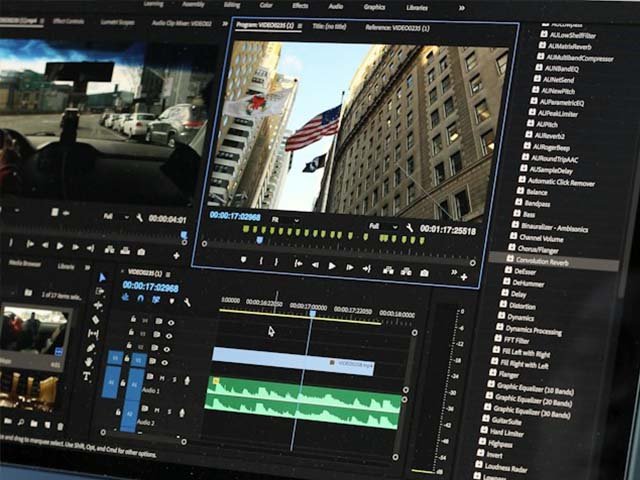Toggle eye visibility for top video track
Viewport: 640px width, 480px height.
(x=171, y=323)
